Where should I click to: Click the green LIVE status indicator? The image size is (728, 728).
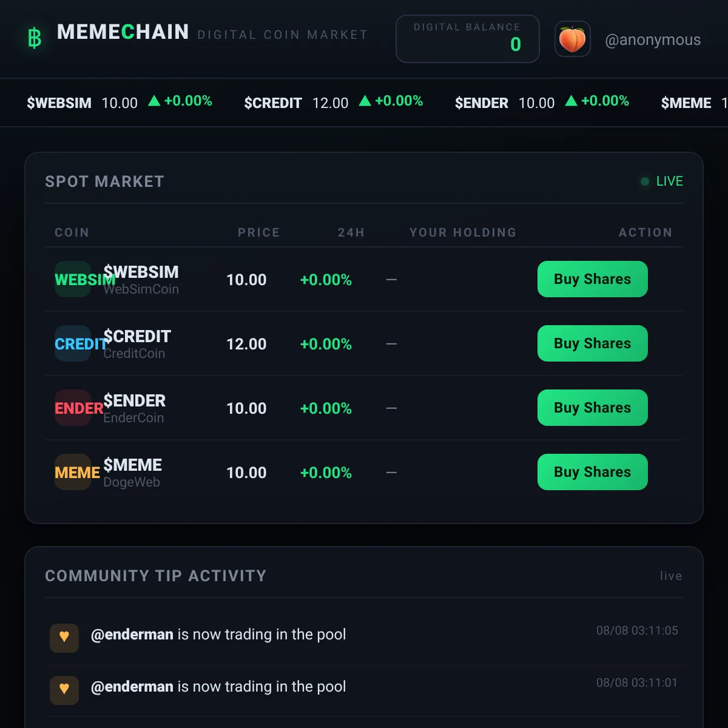click(x=662, y=181)
